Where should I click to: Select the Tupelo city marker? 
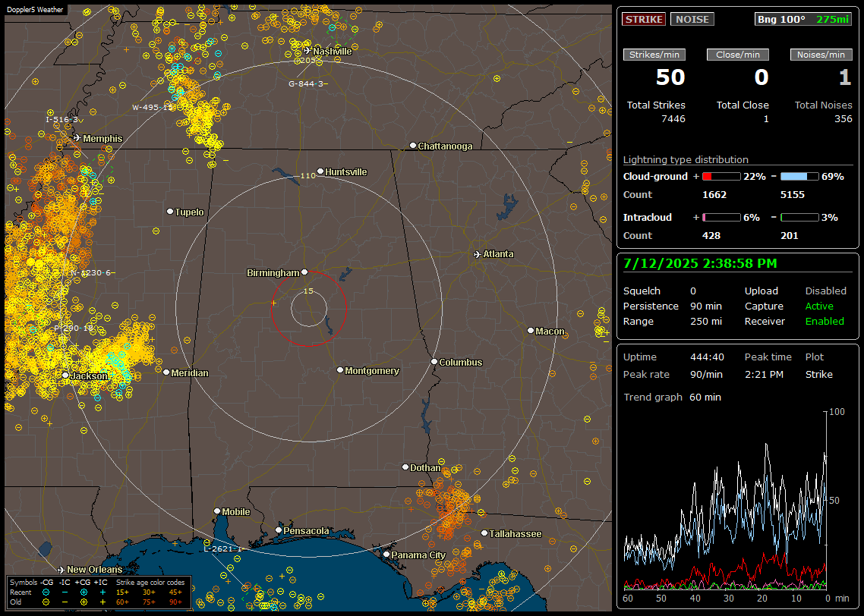170,212
